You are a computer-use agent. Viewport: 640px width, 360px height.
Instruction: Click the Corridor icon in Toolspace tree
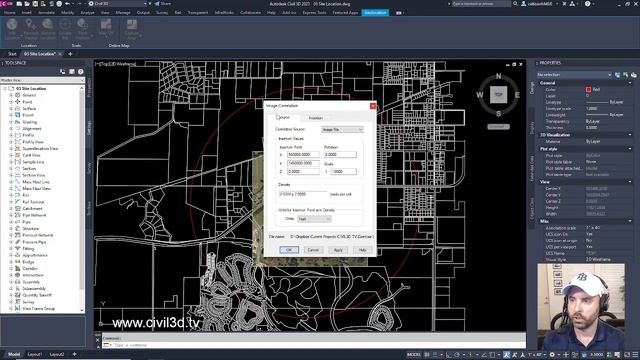point(18,269)
